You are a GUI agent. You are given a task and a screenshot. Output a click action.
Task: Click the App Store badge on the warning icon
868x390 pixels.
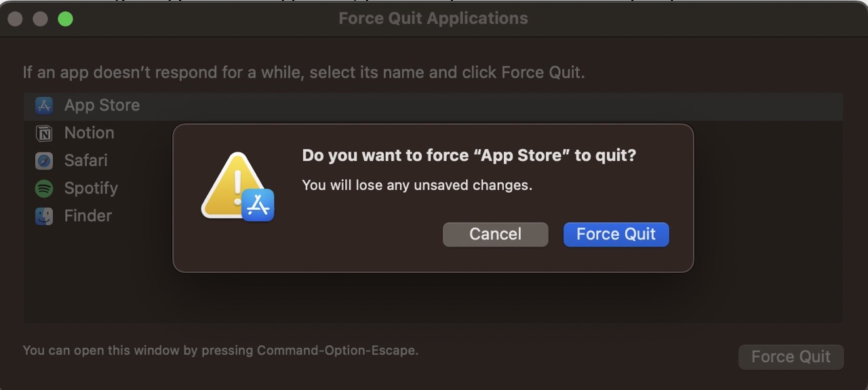click(x=258, y=205)
